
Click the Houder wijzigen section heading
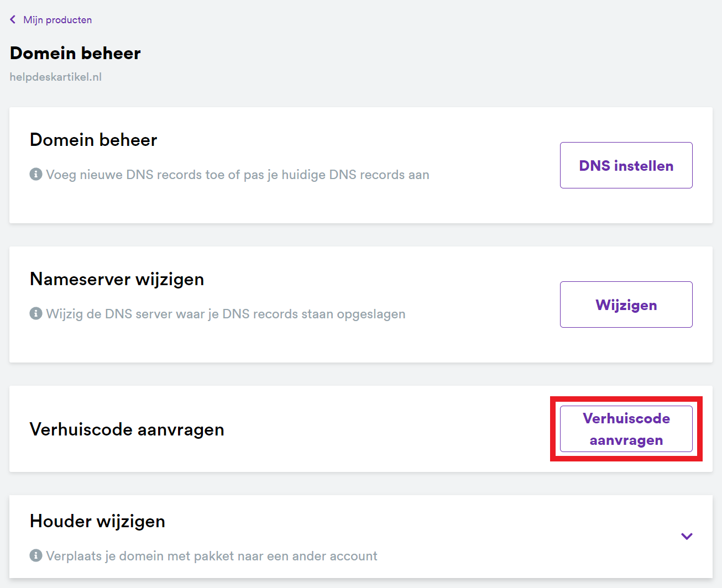click(x=97, y=521)
